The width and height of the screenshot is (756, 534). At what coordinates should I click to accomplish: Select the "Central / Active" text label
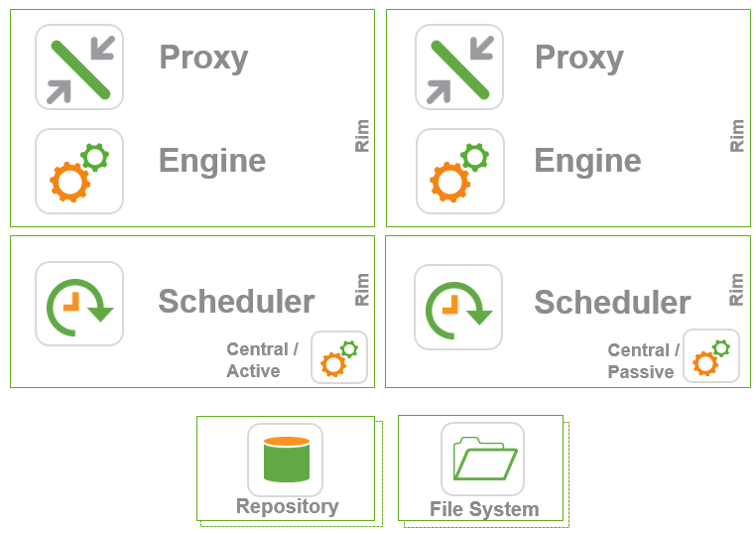tap(261, 360)
